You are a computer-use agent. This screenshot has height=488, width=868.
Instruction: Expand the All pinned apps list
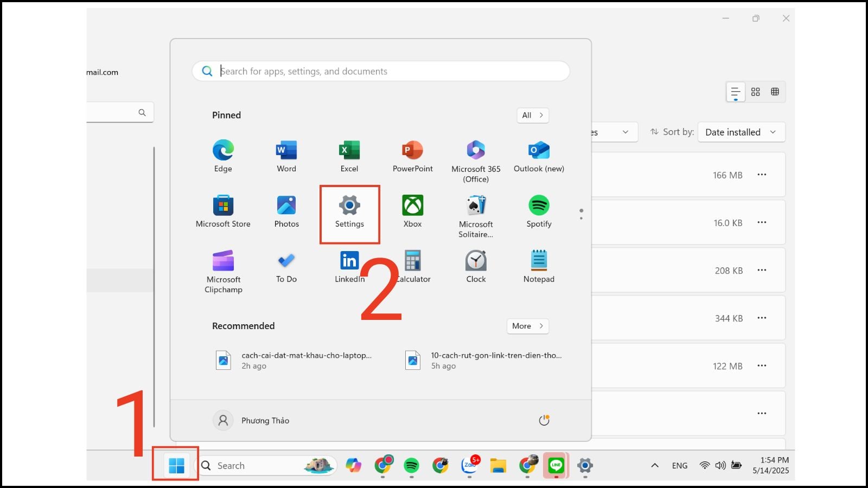532,115
